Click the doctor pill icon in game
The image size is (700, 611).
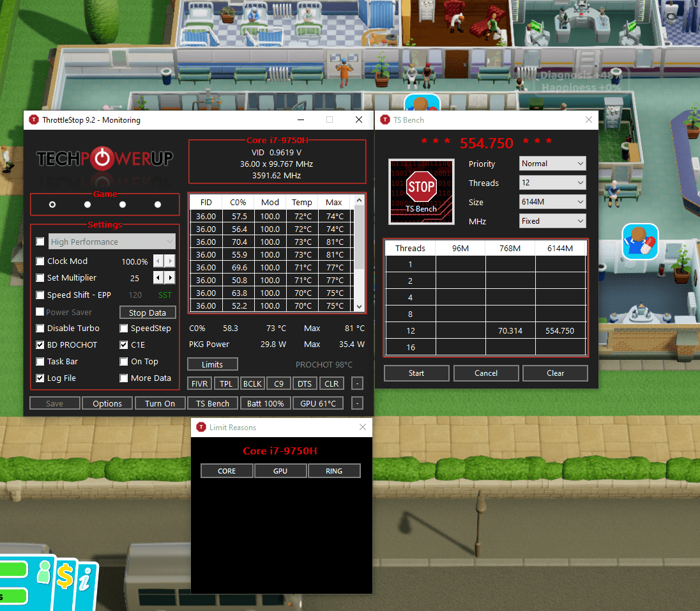click(x=640, y=242)
